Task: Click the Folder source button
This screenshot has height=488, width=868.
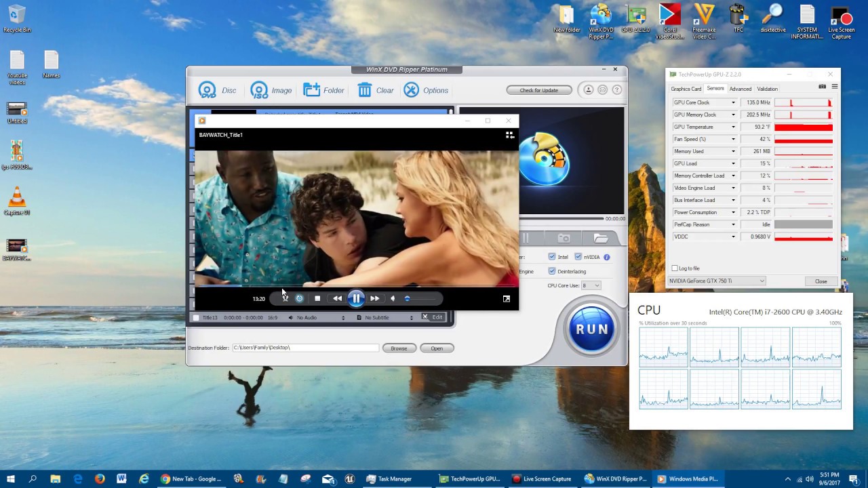Action: tap(323, 90)
